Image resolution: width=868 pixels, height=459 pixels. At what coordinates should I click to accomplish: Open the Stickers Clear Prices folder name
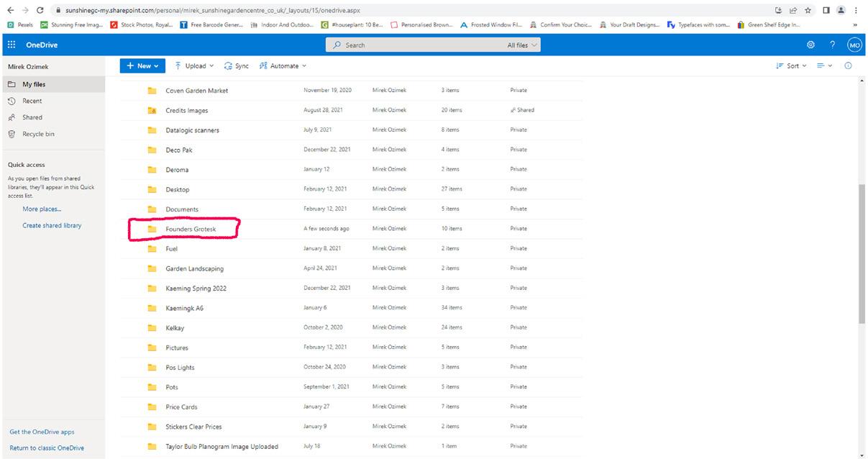coord(194,427)
